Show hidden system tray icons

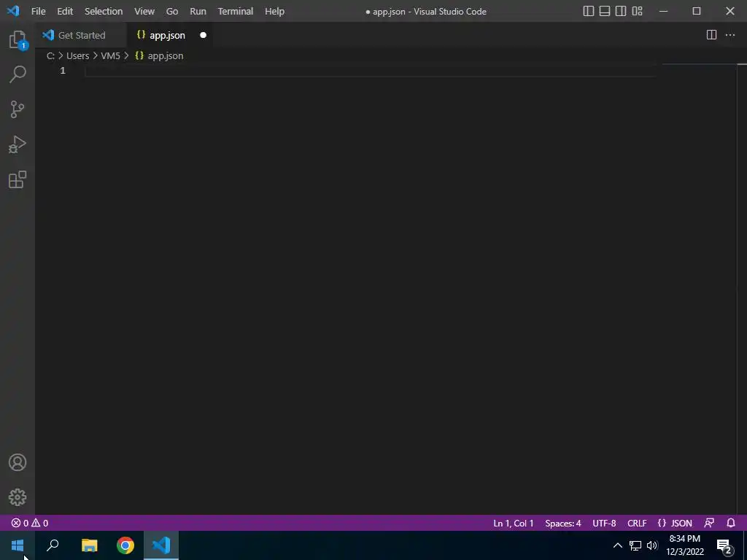[617, 545]
